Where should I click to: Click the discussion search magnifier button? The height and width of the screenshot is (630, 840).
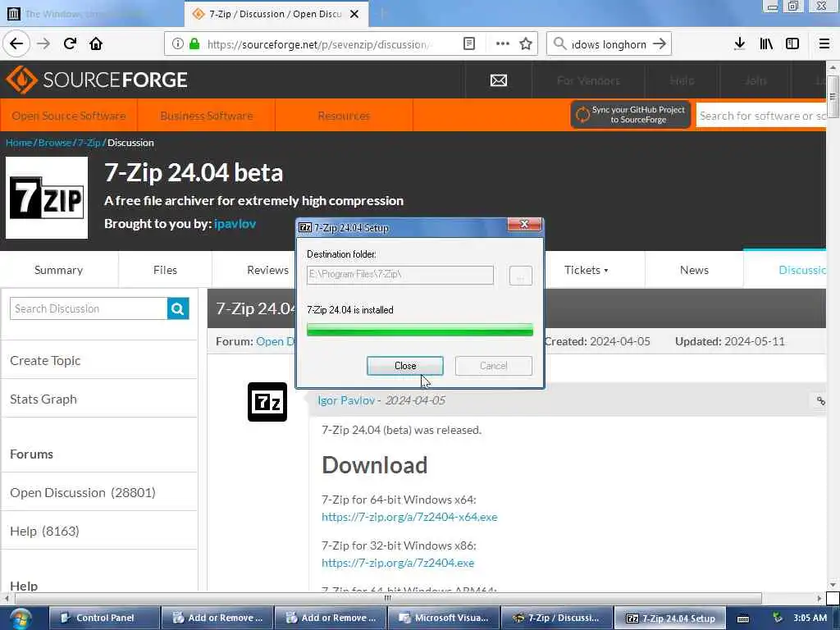pyautogui.click(x=178, y=308)
